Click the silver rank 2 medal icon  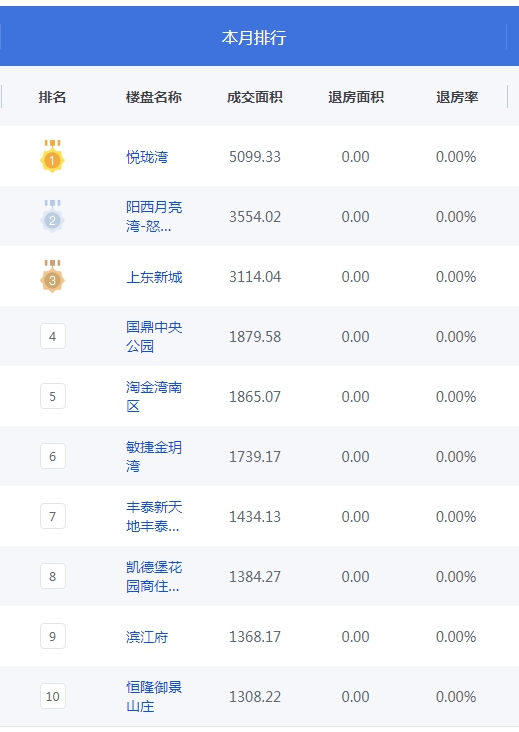tap(52, 216)
